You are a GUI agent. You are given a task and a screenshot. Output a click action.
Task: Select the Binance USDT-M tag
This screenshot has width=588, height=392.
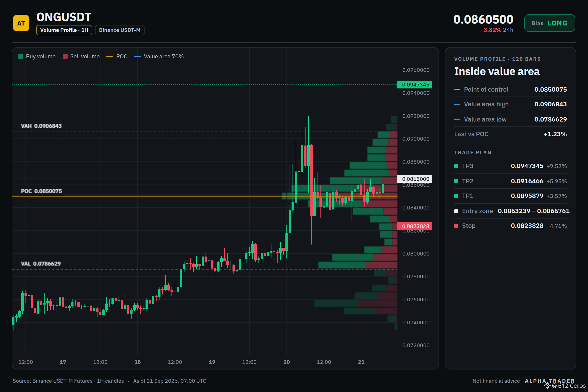(x=120, y=30)
